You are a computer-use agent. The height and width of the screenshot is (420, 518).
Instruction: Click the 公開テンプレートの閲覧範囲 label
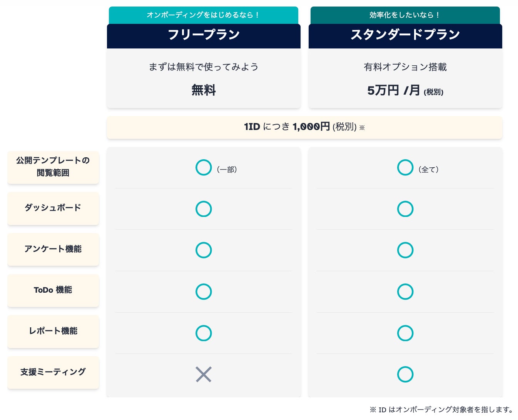click(x=53, y=167)
